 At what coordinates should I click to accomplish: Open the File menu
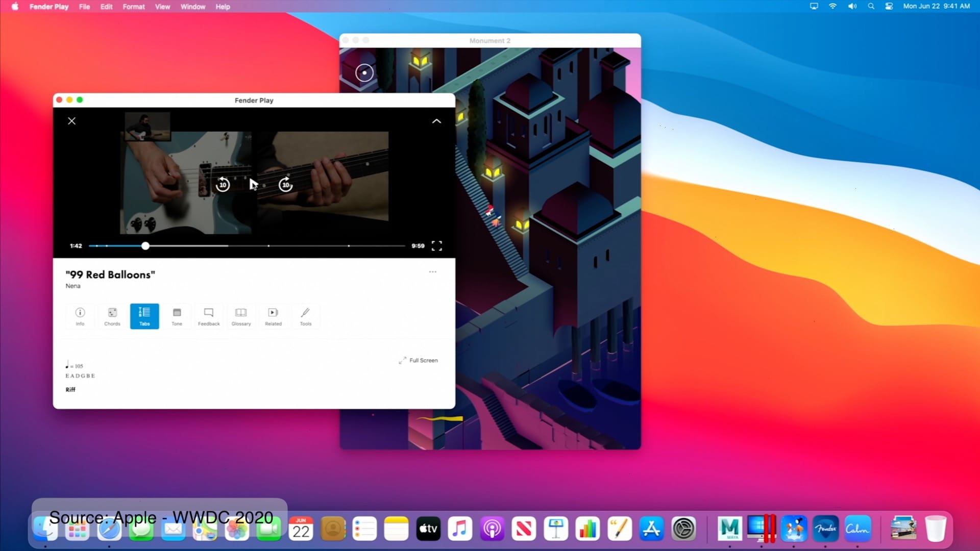[85, 7]
